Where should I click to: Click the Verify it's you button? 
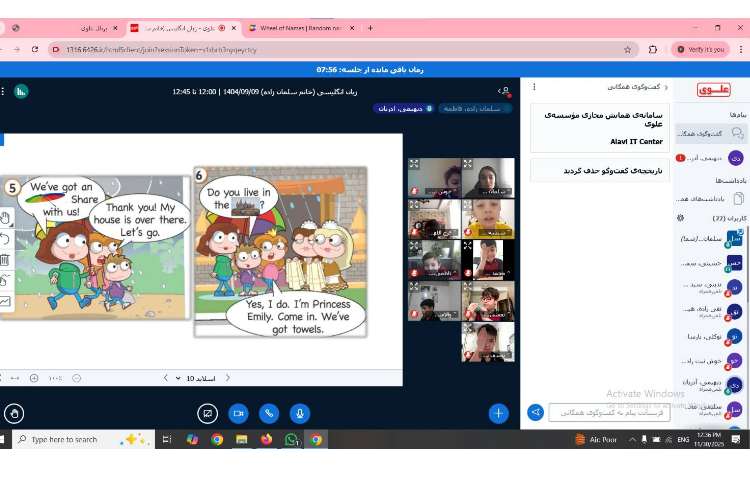[700, 49]
